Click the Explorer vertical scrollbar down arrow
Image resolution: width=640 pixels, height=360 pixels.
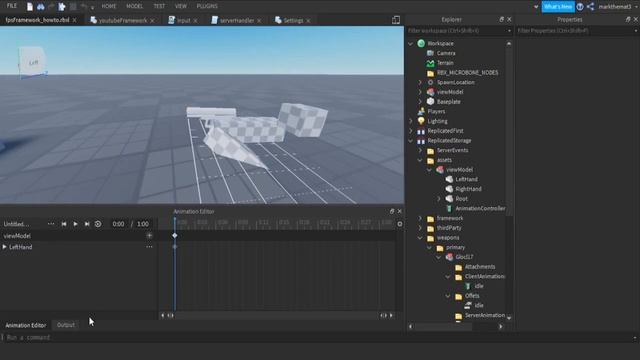509,318
